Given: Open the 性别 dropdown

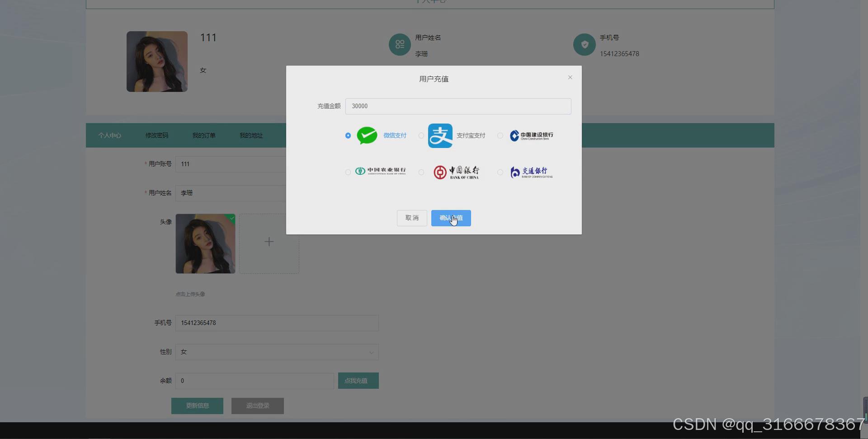Looking at the screenshot, I should tap(277, 352).
